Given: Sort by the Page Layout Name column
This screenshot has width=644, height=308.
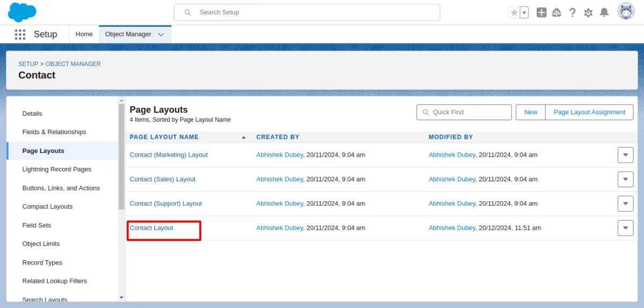Looking at the screenshot, I should pyautogui.click(x=164, y=137).
